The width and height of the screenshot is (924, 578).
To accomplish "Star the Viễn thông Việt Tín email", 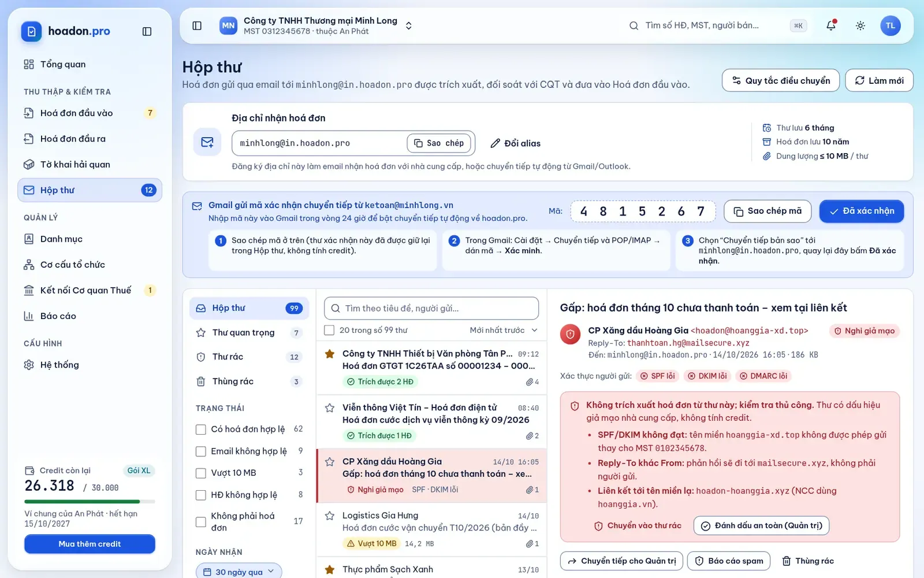I will [x=330, y=407].
